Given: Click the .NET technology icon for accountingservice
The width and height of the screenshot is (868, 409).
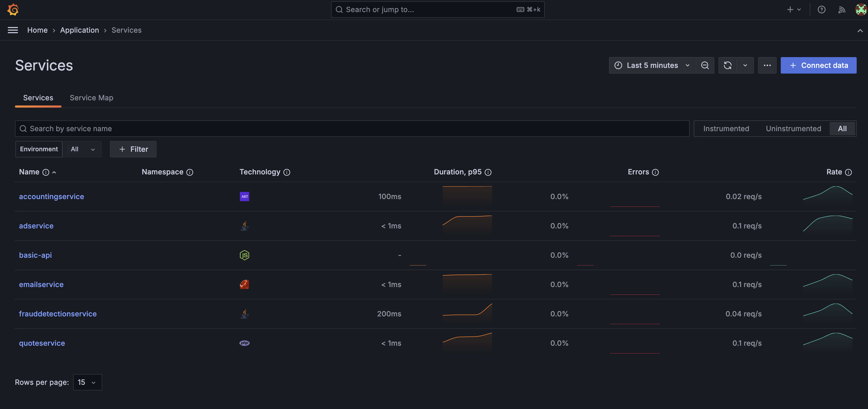Looking at the screenshot, I should pyautogui.click(x=244, y=197).
